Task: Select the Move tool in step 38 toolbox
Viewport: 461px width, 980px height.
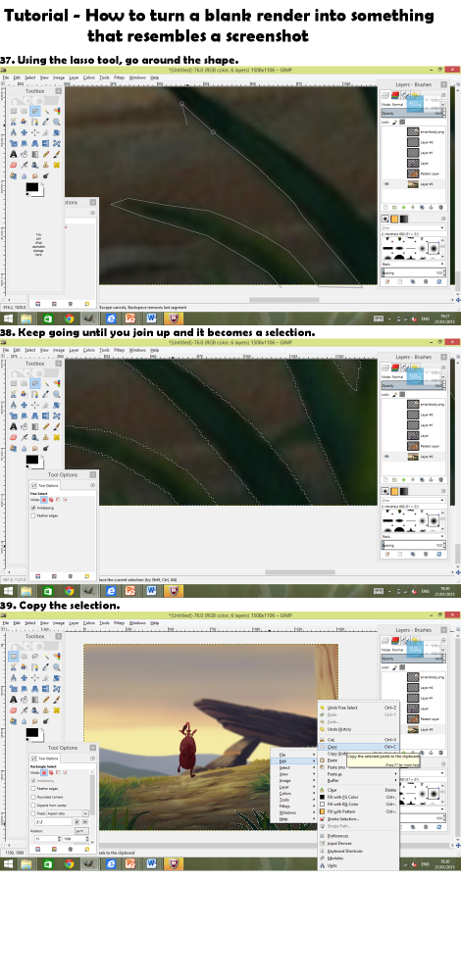Action: click(x=25, y=405)
